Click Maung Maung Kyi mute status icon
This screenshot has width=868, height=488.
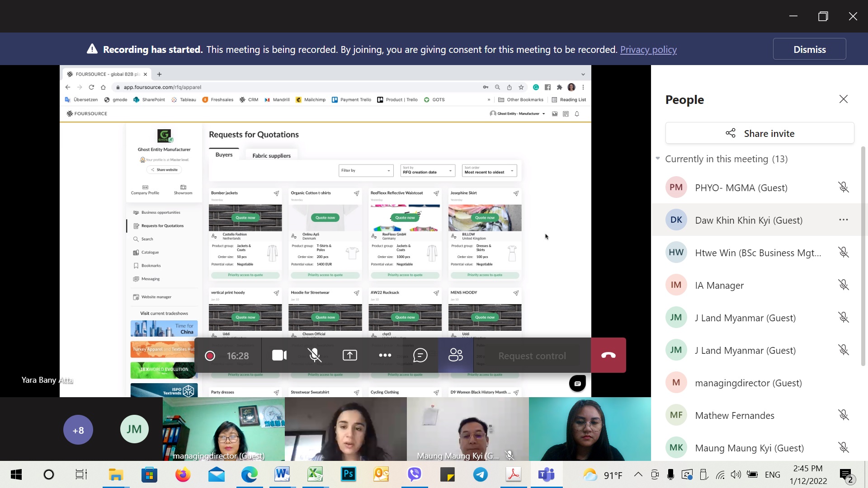(844, 448)
